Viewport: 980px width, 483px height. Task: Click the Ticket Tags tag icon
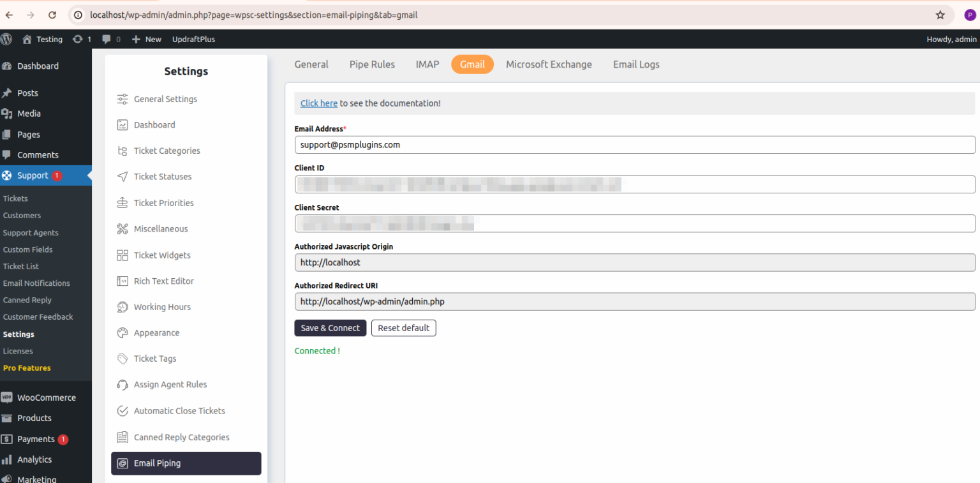click(122, 359)
